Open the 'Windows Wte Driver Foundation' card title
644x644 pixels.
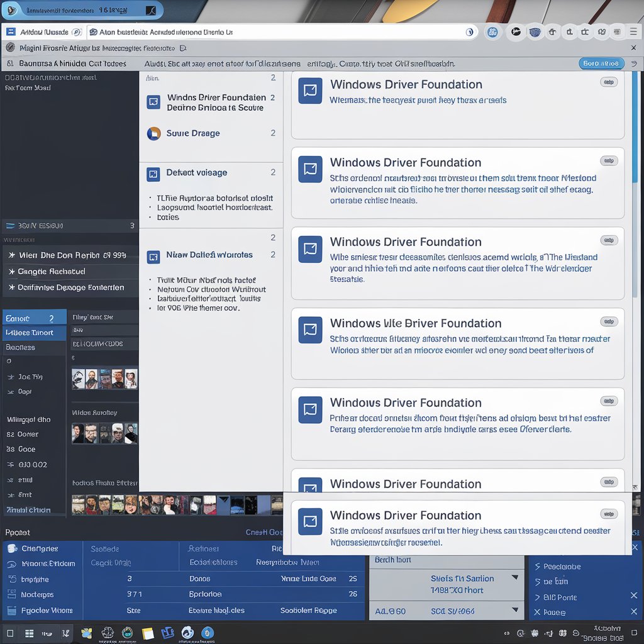(416, 323)
